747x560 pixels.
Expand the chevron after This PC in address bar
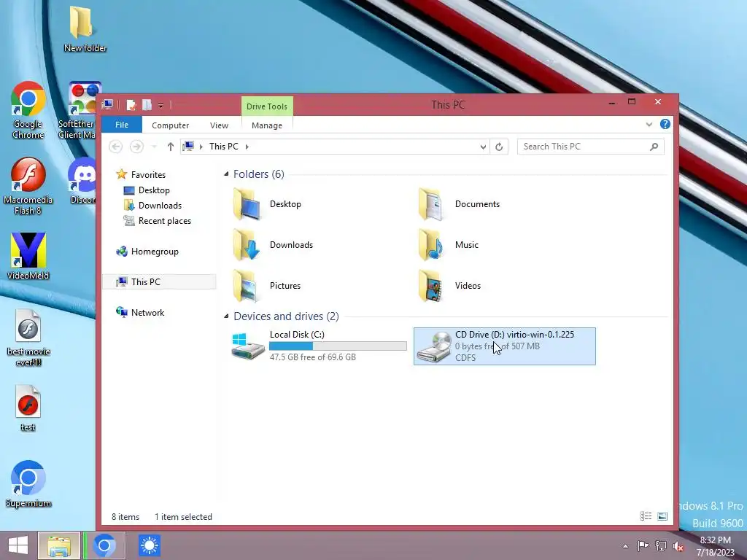coord(247,147)
